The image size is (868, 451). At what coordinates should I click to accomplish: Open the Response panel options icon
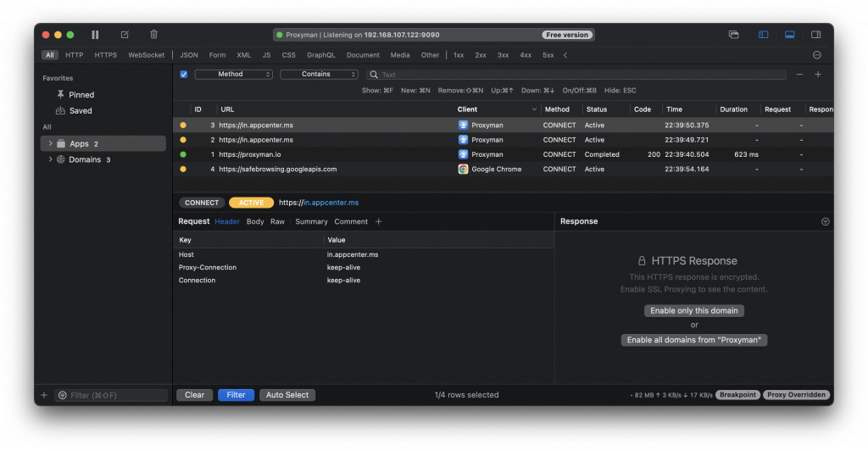tap(825, 221)
